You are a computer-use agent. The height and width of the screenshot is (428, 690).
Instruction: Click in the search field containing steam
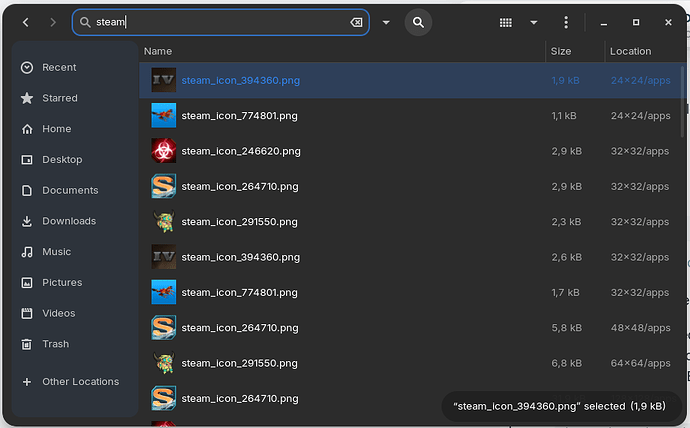tap(220, 22)
